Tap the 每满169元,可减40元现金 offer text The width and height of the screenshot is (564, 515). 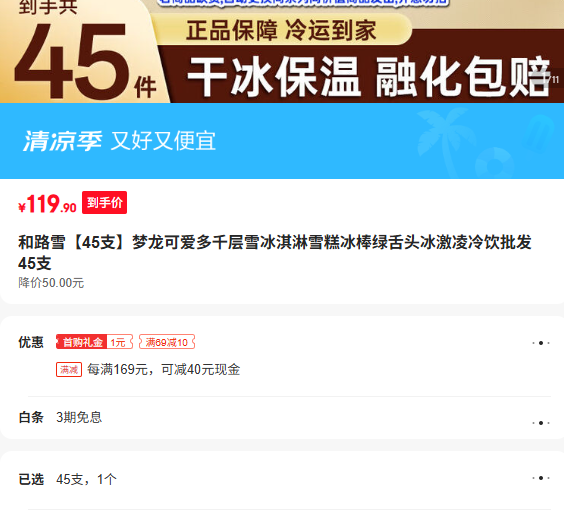pos(164,369)
